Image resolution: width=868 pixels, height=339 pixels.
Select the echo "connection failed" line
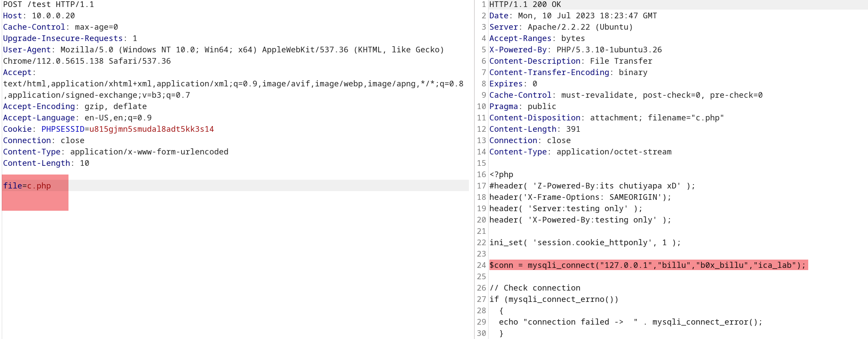click(x=631, y=322)
